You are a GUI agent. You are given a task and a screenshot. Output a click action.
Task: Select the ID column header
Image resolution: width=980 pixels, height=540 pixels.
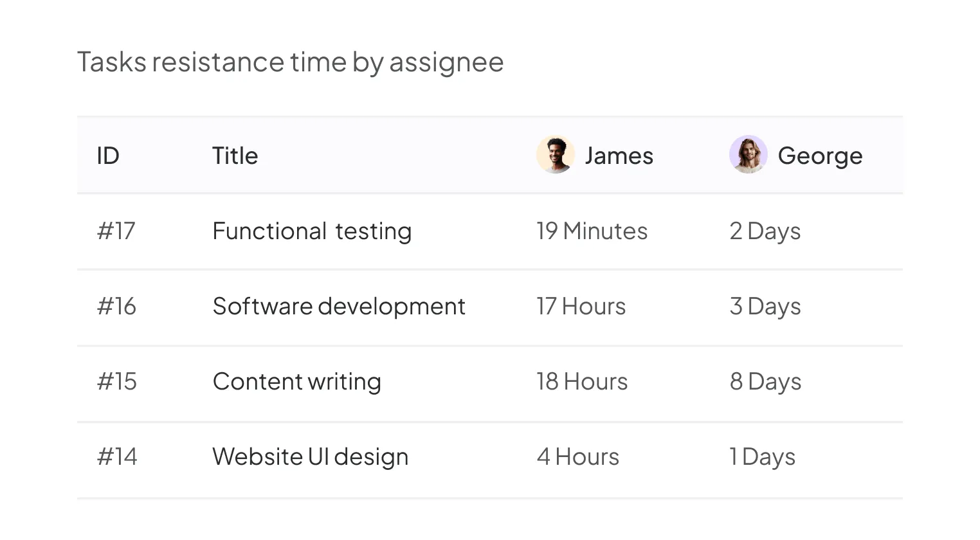(x=108, y=156)
